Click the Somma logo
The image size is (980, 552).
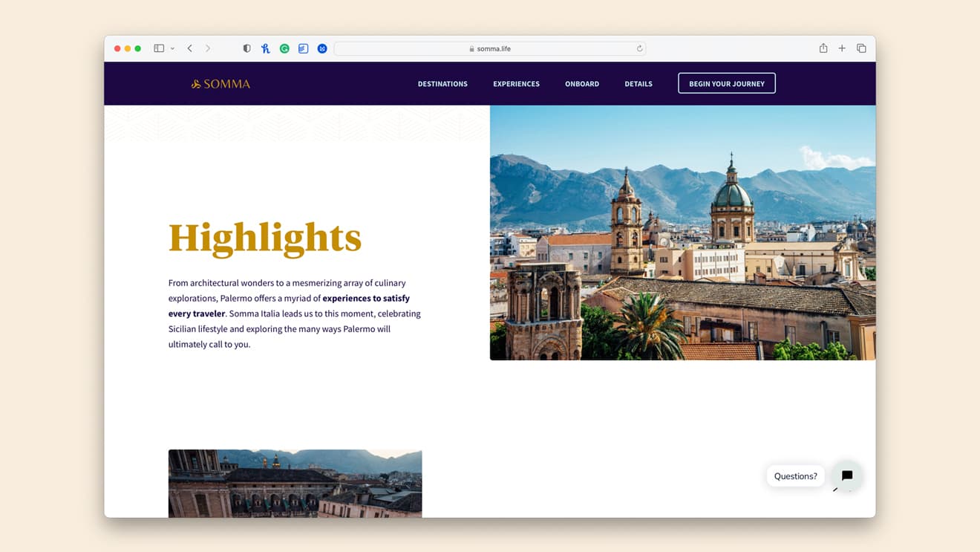coord(220,84)
